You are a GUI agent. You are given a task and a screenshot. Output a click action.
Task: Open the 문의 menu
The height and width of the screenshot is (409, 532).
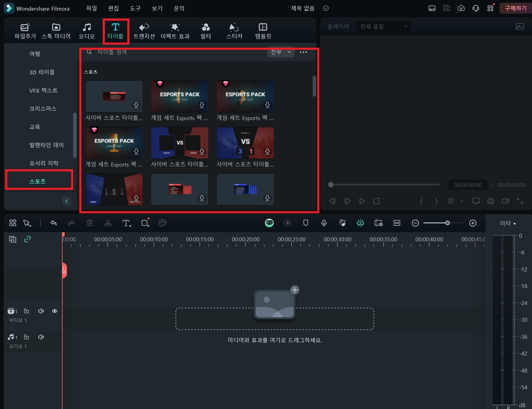[x=179, y=8]
